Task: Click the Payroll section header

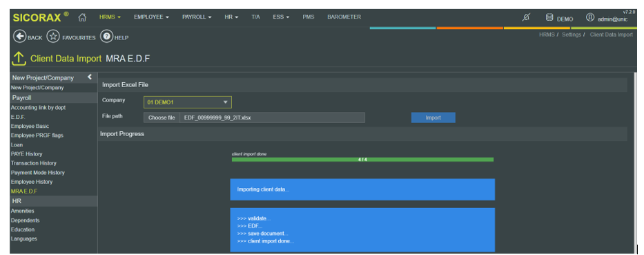Action: [x=53, y=98]
